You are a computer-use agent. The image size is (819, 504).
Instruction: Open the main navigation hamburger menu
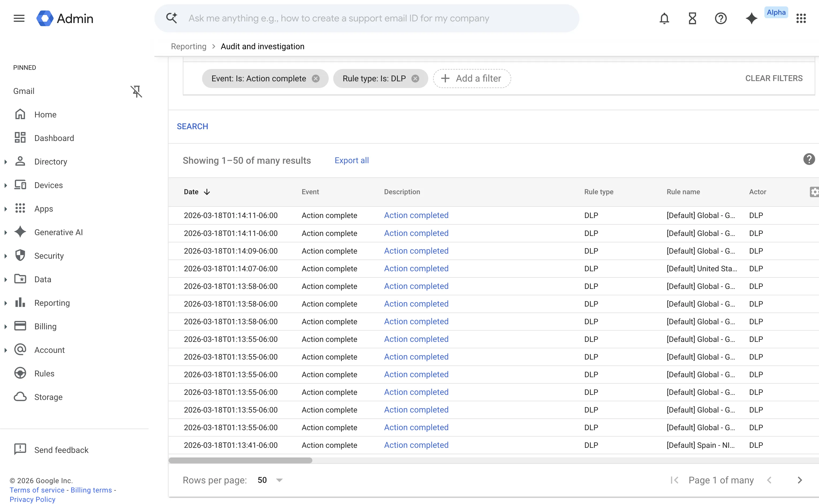(19, 18)
